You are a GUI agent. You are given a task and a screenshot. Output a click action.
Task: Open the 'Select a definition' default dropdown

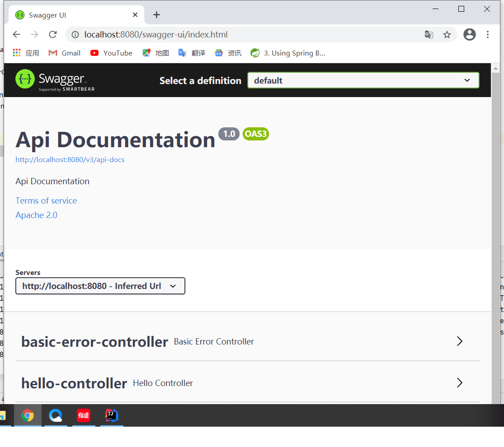pyautogui.click(x=363, y=80)
